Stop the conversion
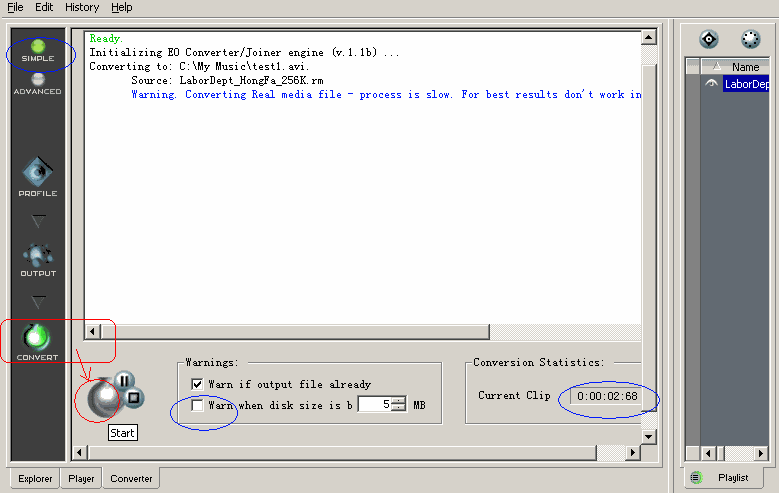The height and width of the screenshot is (493, 779). (x=135, y=398)
